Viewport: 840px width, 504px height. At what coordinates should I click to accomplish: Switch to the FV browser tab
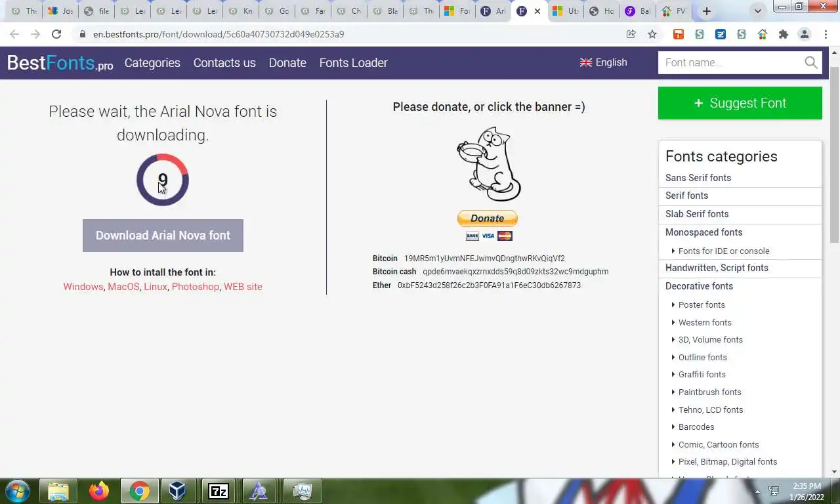(674, 11)
